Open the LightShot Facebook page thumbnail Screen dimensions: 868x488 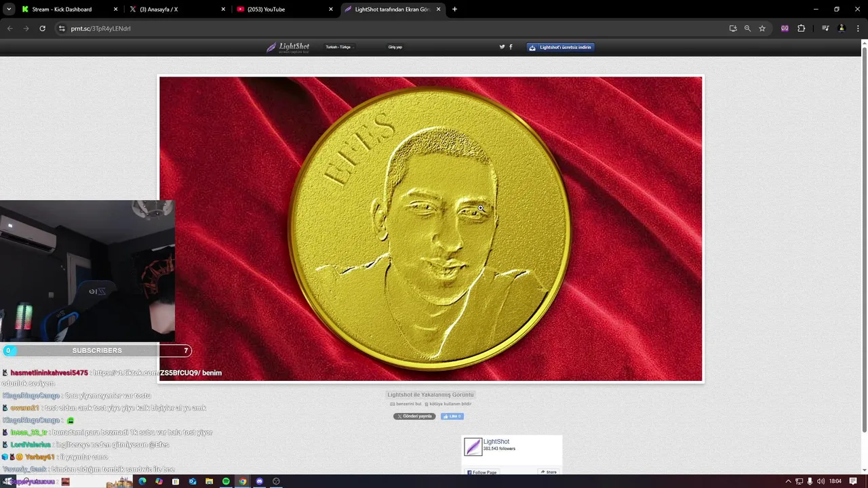tap(473, 447)
